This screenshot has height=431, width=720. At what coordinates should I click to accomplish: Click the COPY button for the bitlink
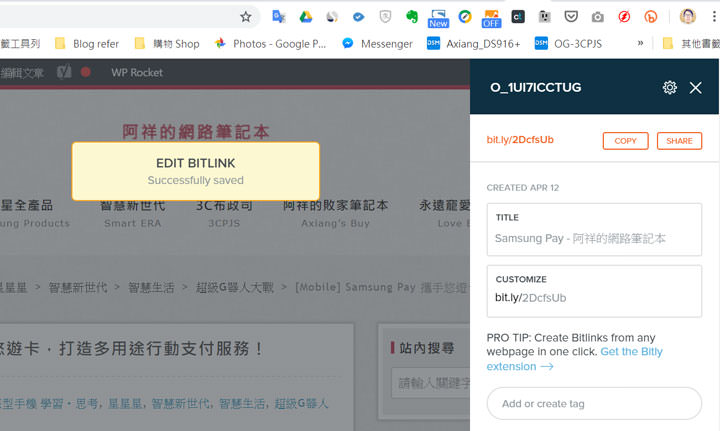[x=625, y=141]
